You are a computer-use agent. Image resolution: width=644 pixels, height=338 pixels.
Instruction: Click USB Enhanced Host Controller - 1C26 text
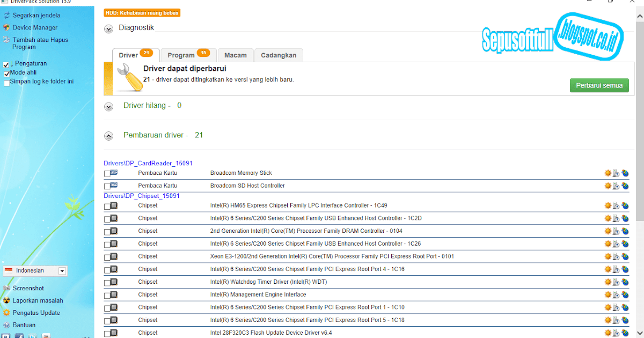tap(316, 244)
